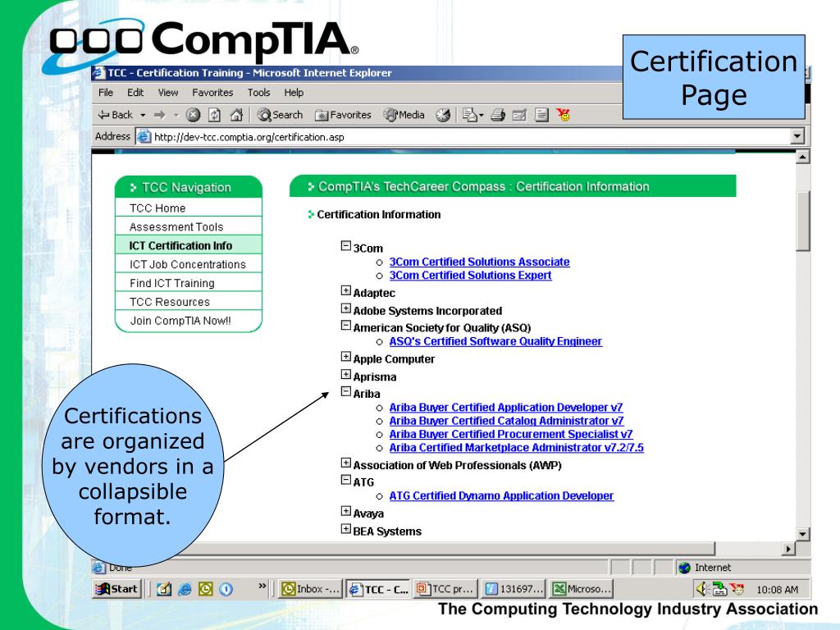The image size is (840, 630).
Task: Open the Media toolbar button
Action: [x=404, y=115]
